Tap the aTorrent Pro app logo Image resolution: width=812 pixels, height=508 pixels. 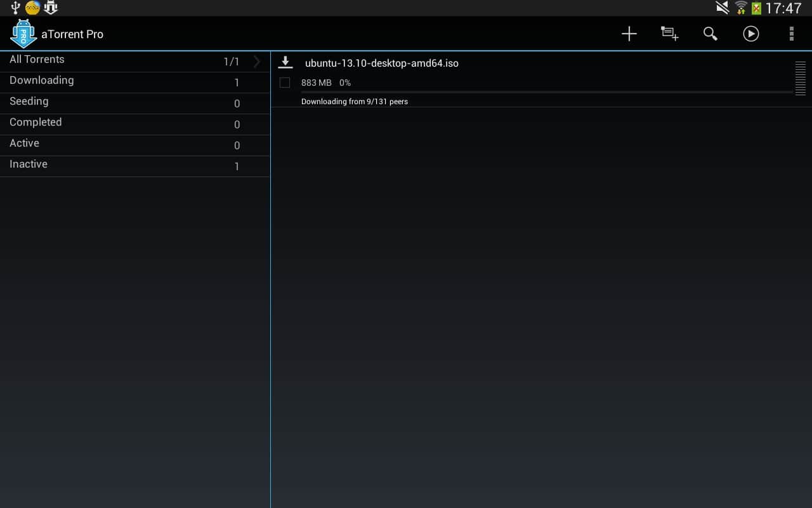[23, 34]
